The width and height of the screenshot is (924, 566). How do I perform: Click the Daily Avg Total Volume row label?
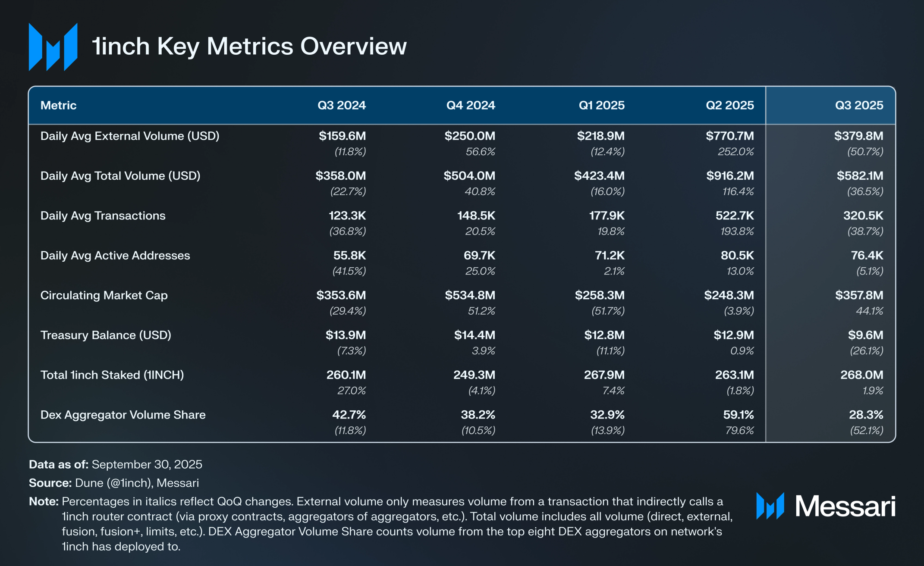pyautogui.click(x=120, y=176)
